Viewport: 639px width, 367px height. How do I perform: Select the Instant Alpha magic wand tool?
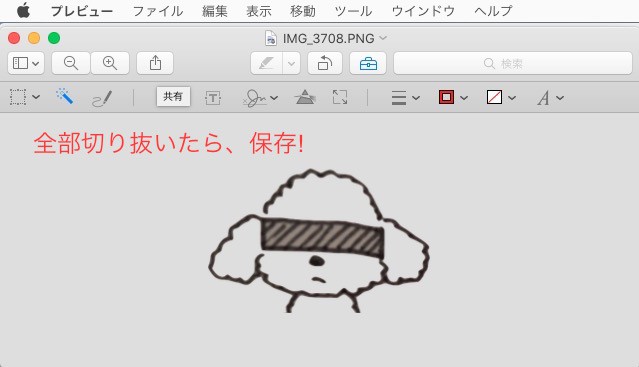point(64,97)
